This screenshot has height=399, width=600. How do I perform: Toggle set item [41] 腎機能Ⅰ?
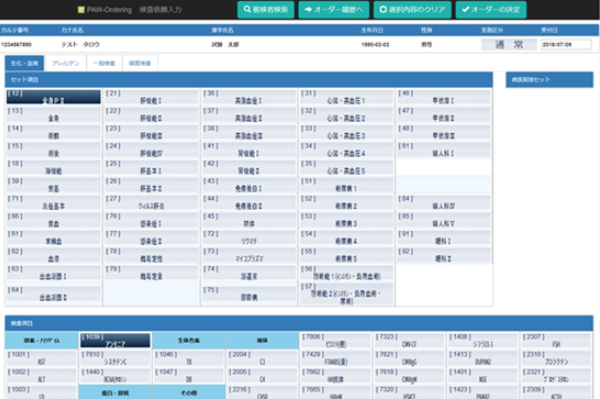pos(249,150)
